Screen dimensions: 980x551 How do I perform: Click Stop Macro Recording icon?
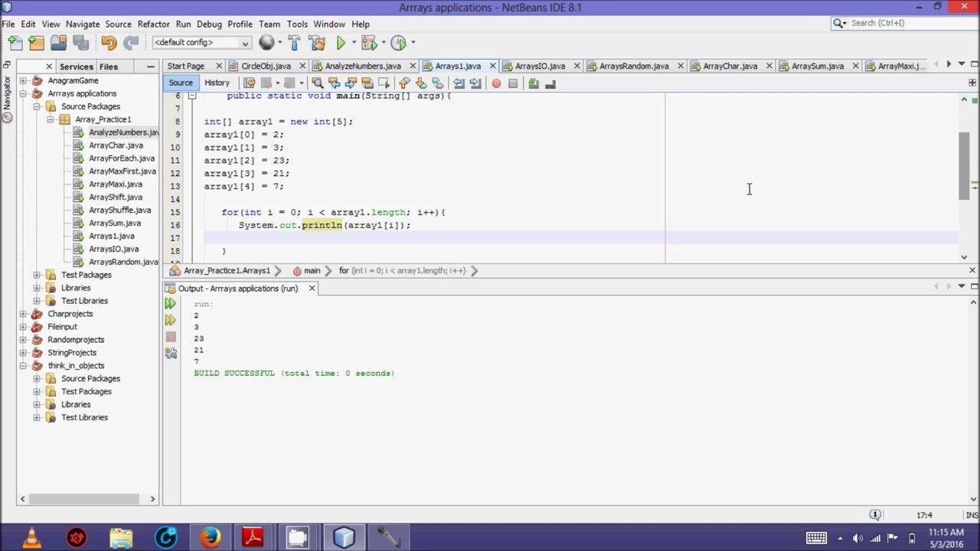coord(513,83)
